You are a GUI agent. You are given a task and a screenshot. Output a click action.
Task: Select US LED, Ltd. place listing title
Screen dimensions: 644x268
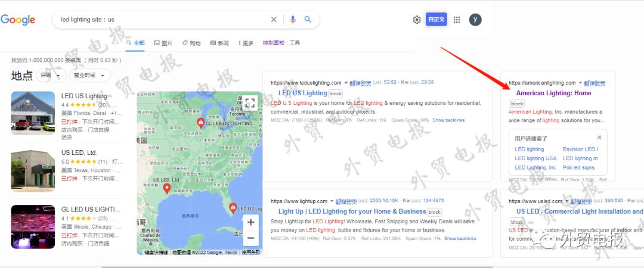pos(79,152)
